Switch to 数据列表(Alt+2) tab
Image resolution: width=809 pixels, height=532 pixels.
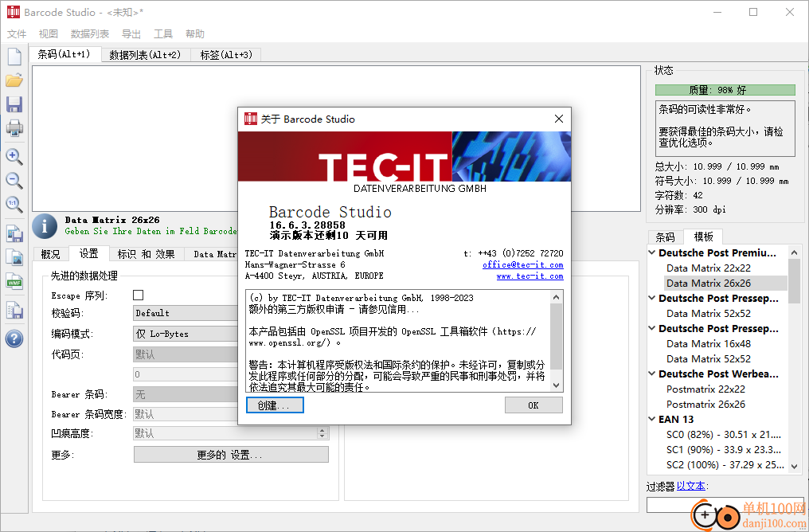[x=146, y=55]
